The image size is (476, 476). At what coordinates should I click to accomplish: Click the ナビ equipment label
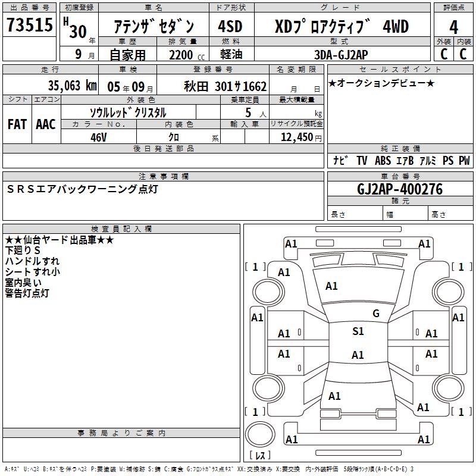(340, 161)
